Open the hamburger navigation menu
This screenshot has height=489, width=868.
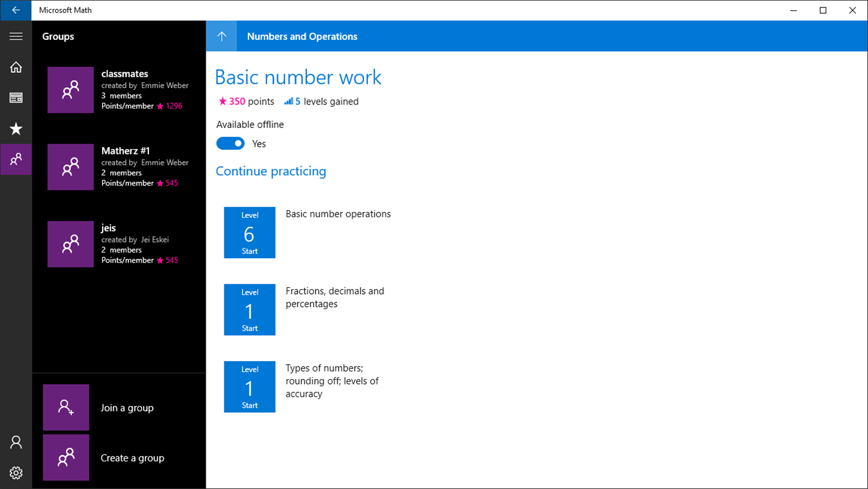(16, 36)
